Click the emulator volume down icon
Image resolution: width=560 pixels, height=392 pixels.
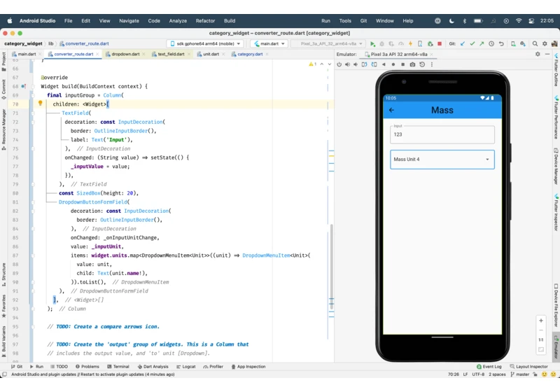click(x=356, y=64)
